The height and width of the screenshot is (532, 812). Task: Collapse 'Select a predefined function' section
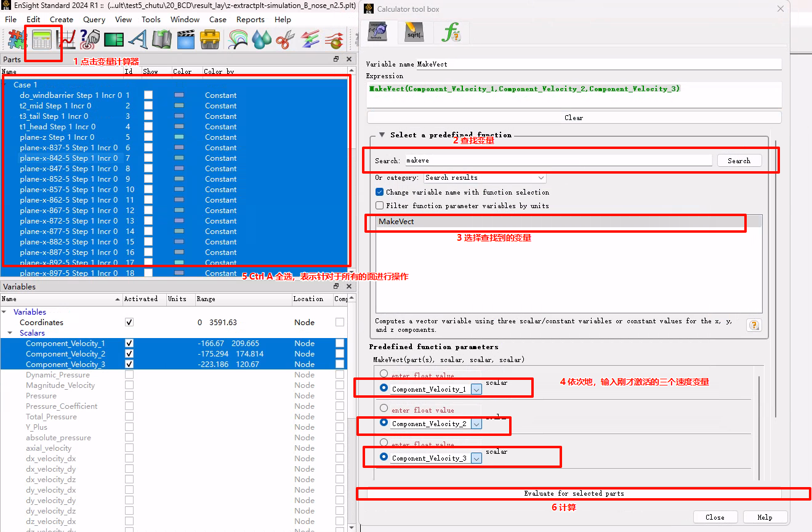[382, 135]
